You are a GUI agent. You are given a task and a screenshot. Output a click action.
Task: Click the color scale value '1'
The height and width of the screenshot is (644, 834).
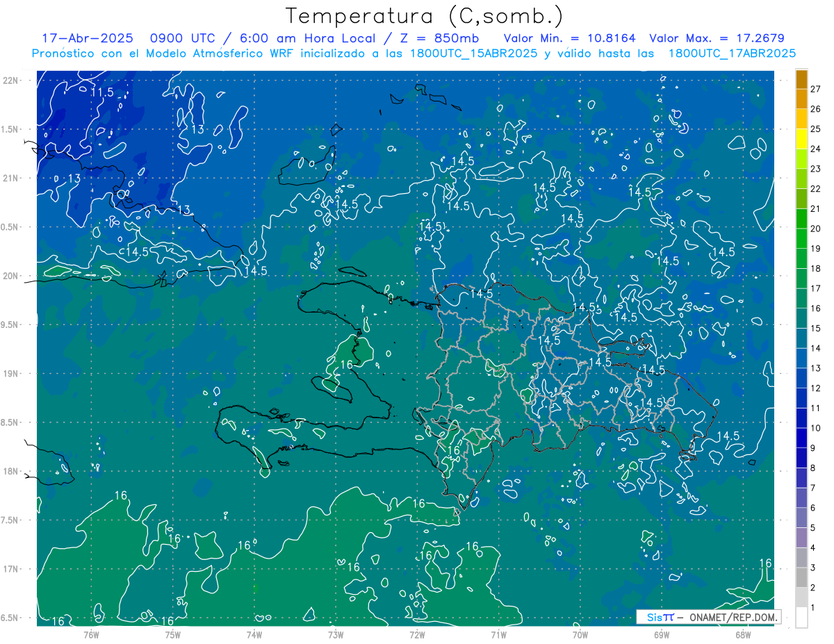(x=814, y=608)
